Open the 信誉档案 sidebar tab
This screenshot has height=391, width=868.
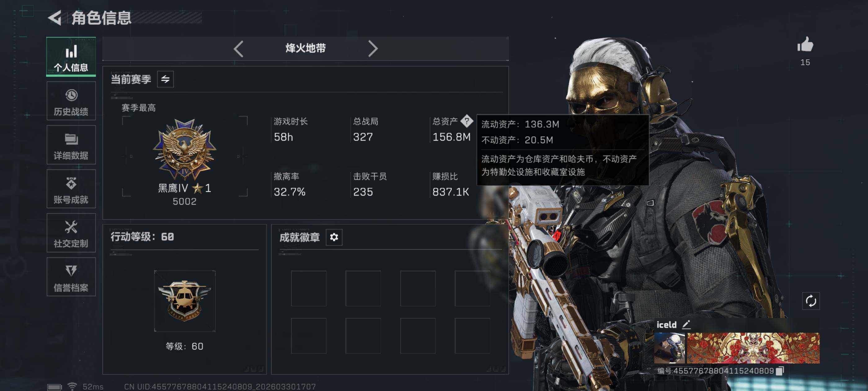pyautogui.click(x=71, y=276)
